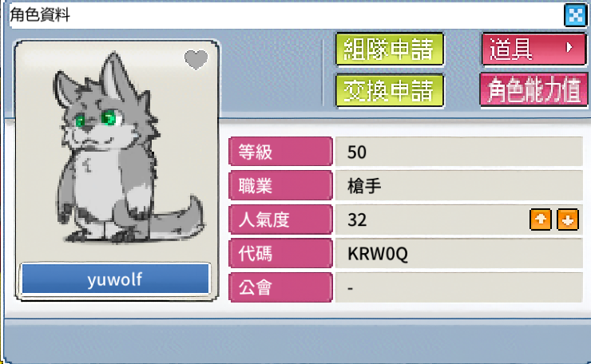This screenshot has height=364, width=591.
Task: Click the 代碼 code label
Action: click(x=280, y=253)
